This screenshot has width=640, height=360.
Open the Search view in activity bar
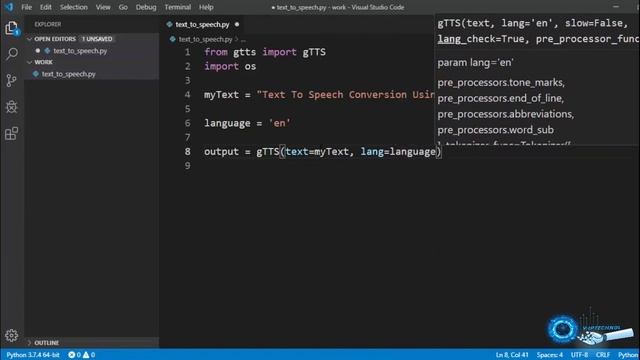point(12,53)
